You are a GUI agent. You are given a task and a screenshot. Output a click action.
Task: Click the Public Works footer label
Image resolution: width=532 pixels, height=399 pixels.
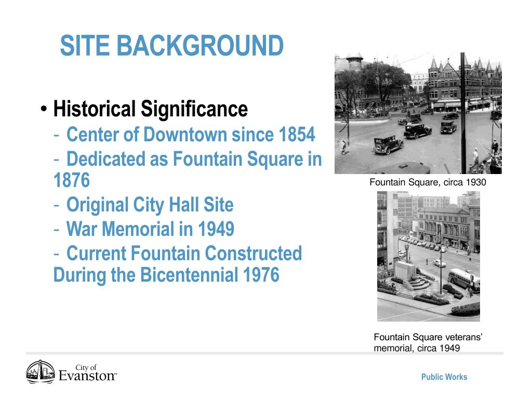tap(444, 377)
